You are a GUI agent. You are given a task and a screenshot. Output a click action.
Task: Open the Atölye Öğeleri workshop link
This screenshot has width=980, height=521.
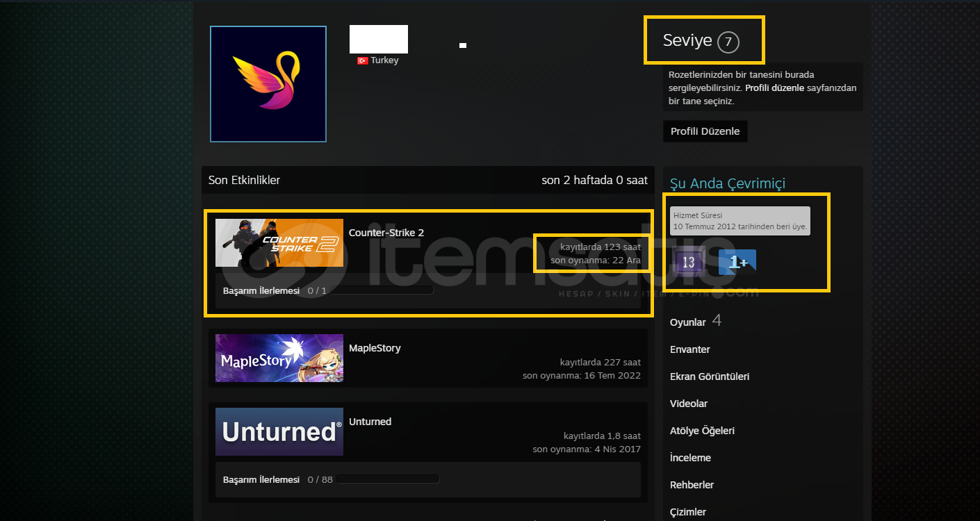click(x=702, y=431)
